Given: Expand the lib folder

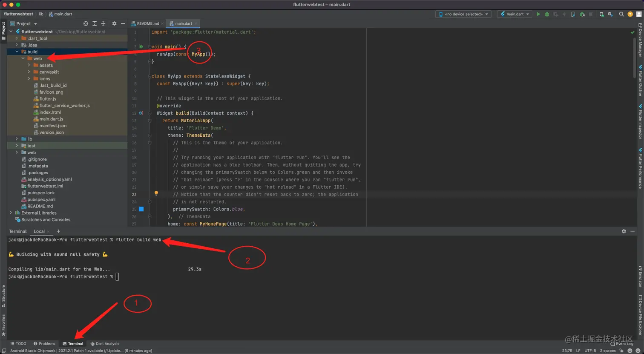Looking at the screenshot, I should click(17, 139).
